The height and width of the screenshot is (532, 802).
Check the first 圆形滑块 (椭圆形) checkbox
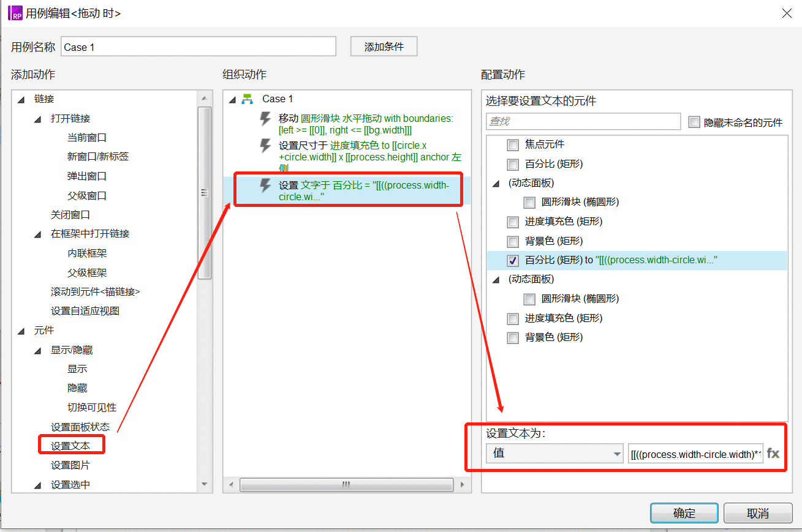[x=529, y=202]
